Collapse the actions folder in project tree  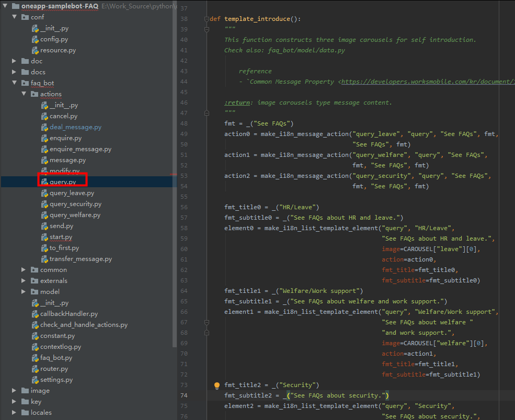(x=24, y=94)
